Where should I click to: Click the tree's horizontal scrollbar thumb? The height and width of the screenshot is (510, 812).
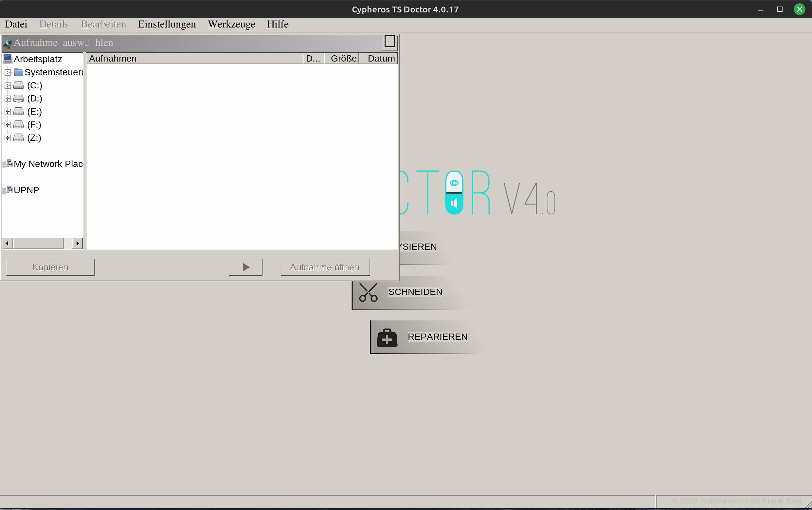coord(38,244)
